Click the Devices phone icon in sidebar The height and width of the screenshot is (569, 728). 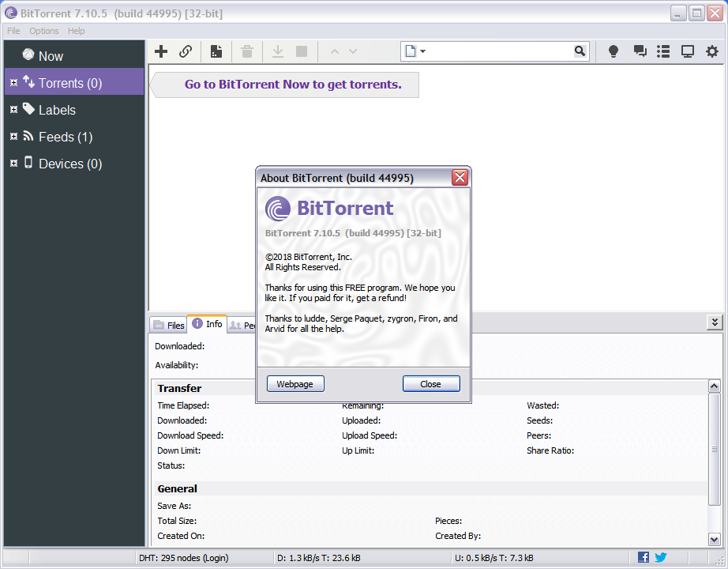[x=28, y=162]
